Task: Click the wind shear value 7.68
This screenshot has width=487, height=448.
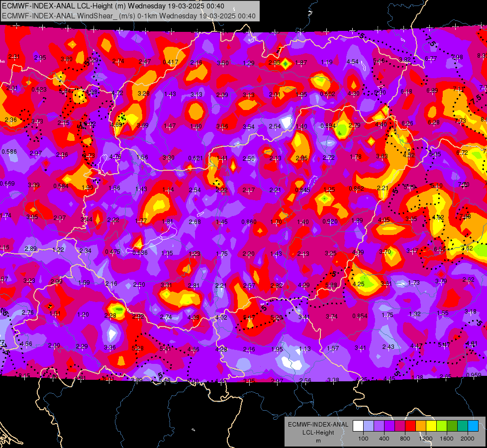Action: tap(465, 217)
